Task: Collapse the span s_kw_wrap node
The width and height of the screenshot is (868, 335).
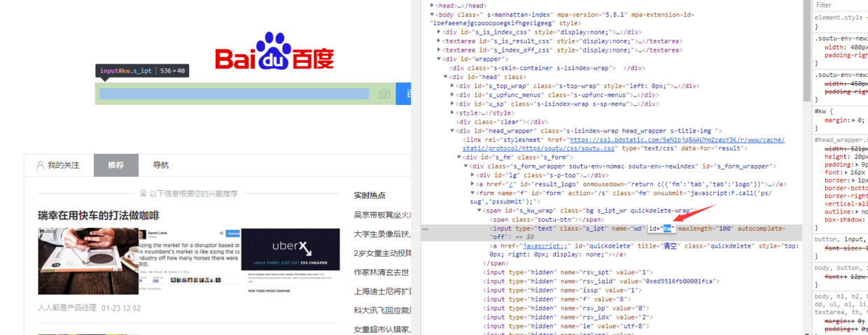Action: coord(480,211)
